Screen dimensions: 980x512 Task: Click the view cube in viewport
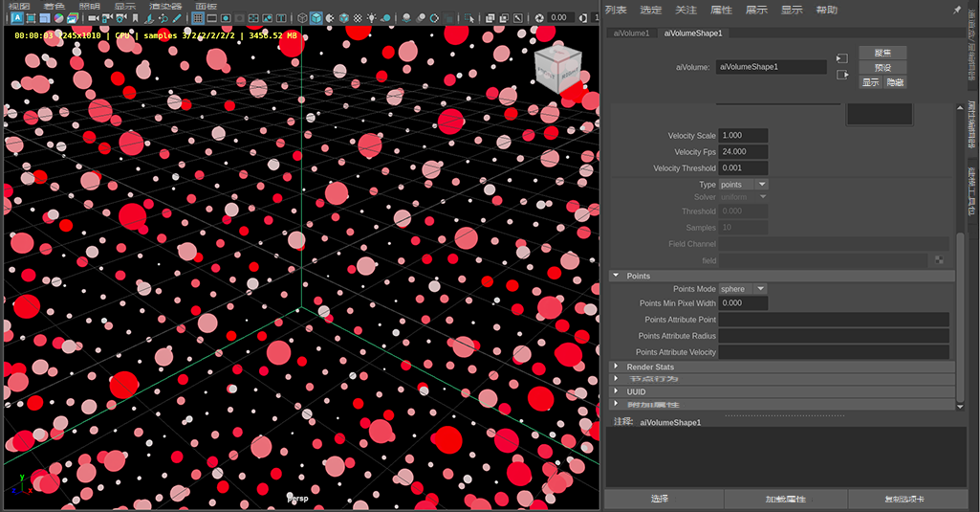click(558, 68)
